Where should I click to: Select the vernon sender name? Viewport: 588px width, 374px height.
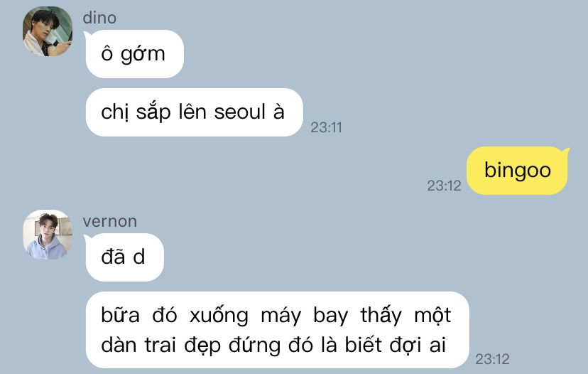click(110, 222)
